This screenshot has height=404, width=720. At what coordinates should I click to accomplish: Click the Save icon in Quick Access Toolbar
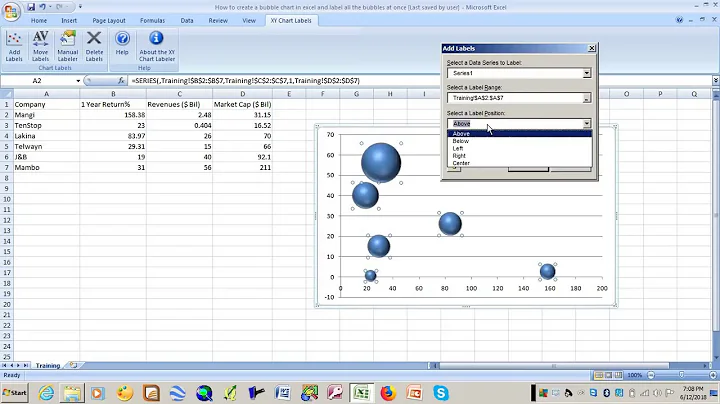pyautogui.click(x=31, y=7)
